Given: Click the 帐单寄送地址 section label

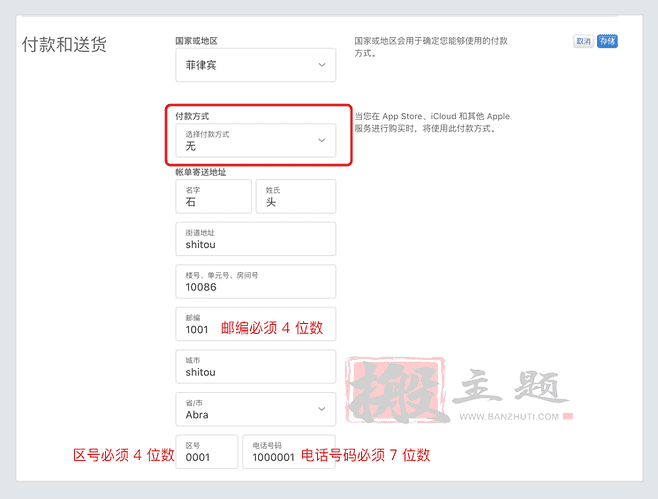Looking at the screenshot, I should 201,172.
